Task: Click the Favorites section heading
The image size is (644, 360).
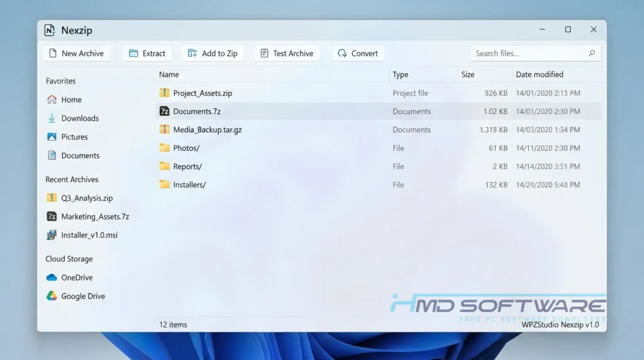Action: 61,81
